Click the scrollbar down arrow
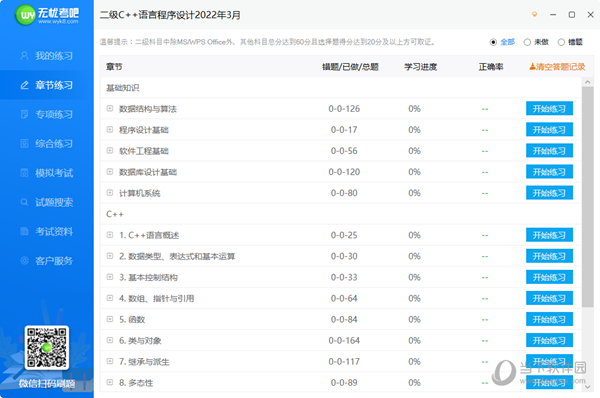 [x=588, y=387]
